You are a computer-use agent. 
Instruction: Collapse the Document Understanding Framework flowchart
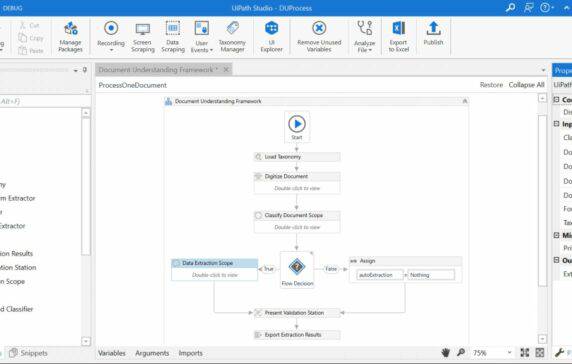[465, 101]
